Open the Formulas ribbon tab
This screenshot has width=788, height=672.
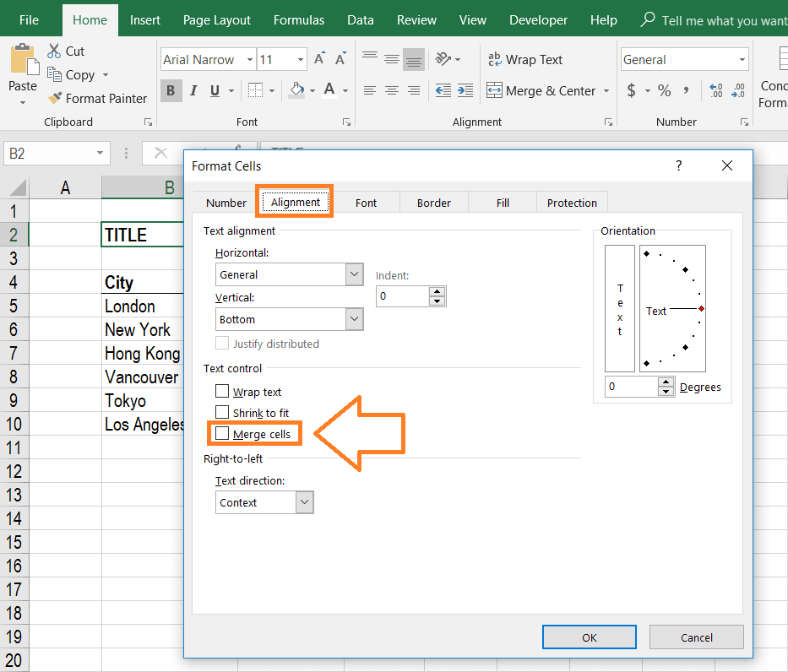click(299, 20)
